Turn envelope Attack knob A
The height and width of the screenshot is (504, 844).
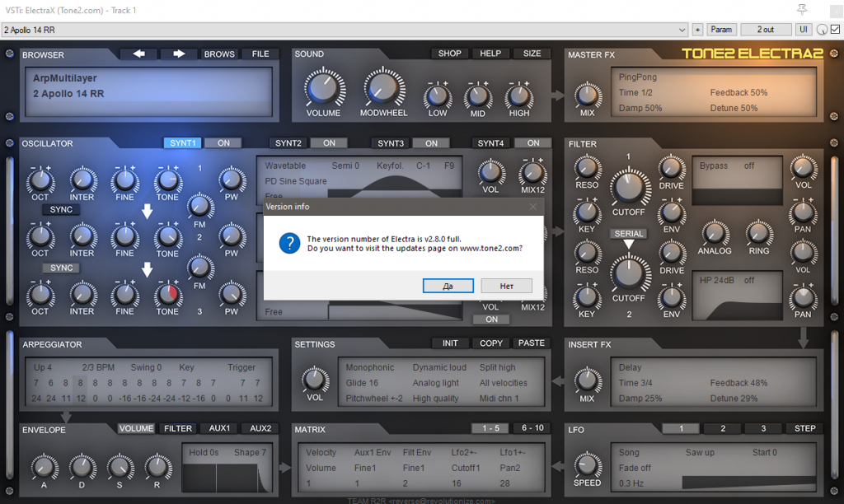point(45,467)
